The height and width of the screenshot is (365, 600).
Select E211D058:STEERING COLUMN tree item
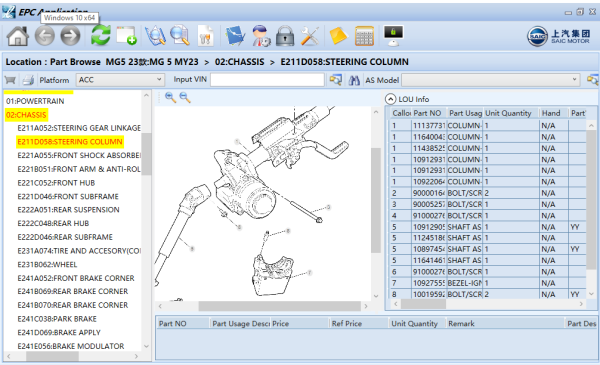(x=70, y=142)
